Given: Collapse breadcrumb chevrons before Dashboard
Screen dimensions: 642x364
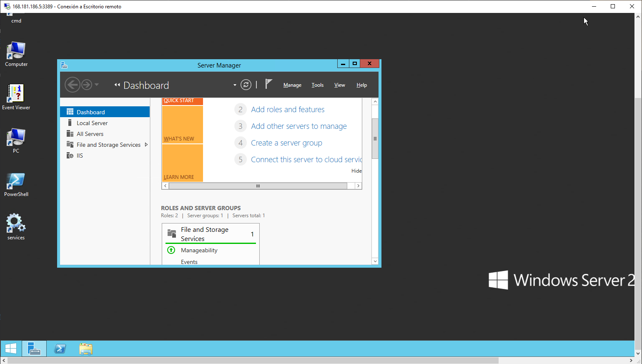Looking at the screenshot, I should [117, 85].
